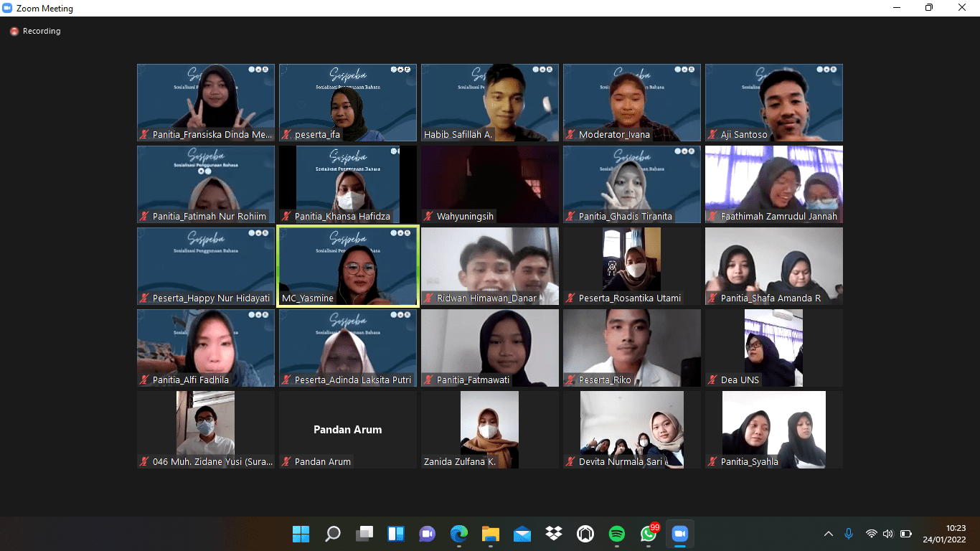The height and width of the screenshot is (551, 980).
Task: Click the microphone icon in system tray
Action: point(849,534)
